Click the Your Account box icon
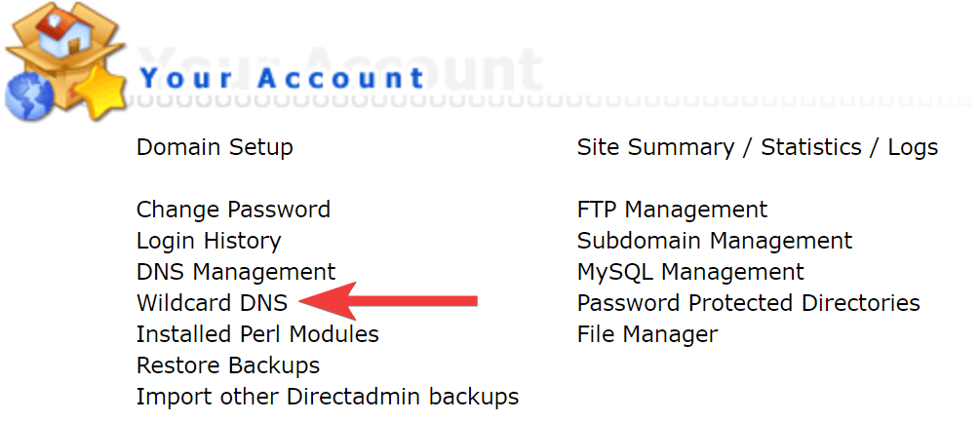This screenshot has width=980, height=422. [64, 60]
